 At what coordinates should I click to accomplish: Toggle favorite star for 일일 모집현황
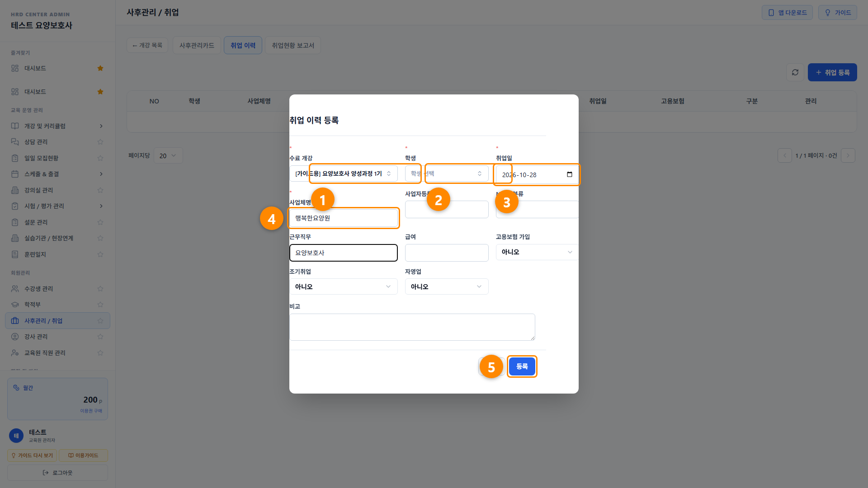tap(100, 158)
